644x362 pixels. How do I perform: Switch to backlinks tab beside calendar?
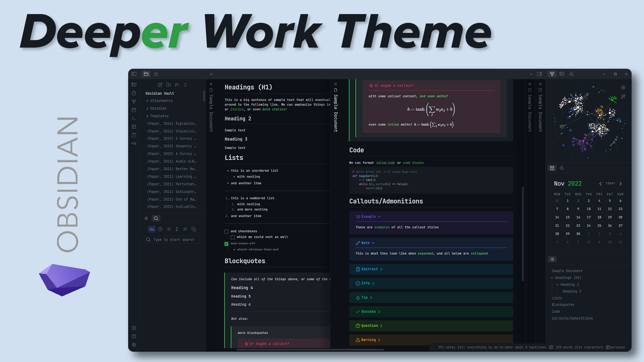[x=562, y=168]
